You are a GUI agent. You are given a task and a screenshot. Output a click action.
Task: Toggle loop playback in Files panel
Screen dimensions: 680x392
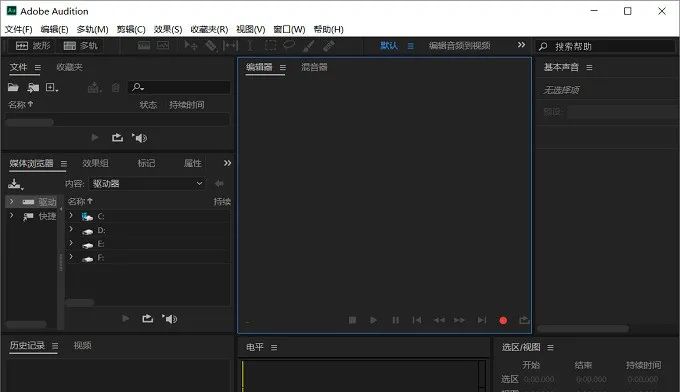point(118,138)
